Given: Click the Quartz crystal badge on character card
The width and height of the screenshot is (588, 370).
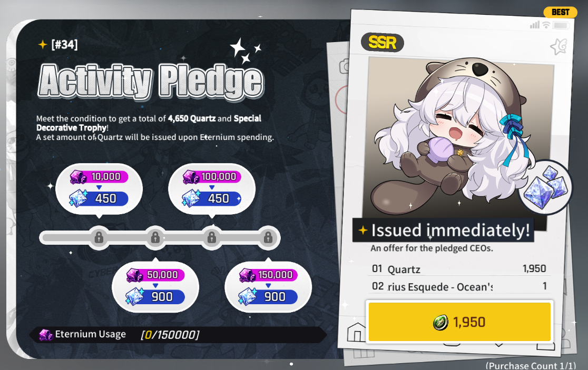Looking at the screenshot, I should pyautogui.click(x=545, y=187).
